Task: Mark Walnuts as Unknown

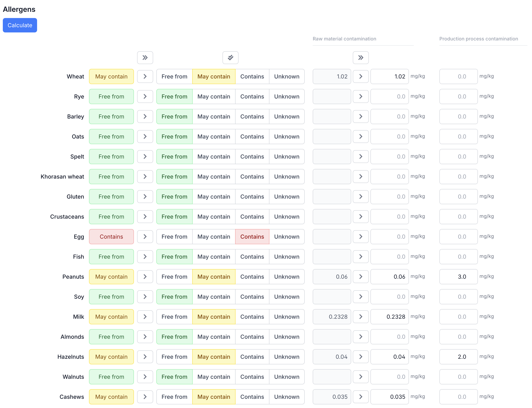Action: tap(286, 377)
